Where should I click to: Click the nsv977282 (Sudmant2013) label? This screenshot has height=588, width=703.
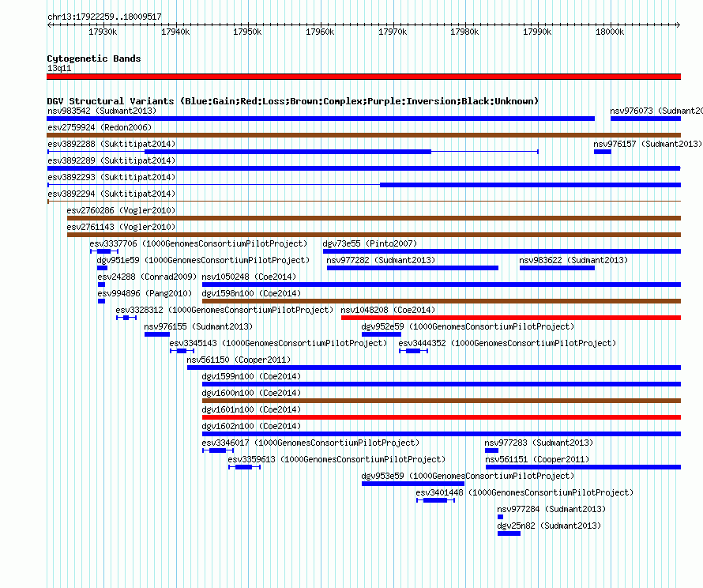381,260
